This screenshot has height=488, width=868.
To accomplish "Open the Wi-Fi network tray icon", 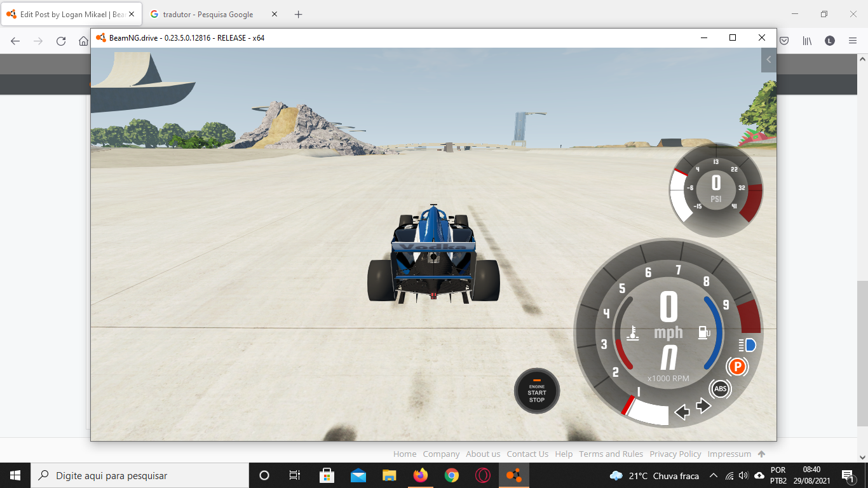I will tap(729, 475).
